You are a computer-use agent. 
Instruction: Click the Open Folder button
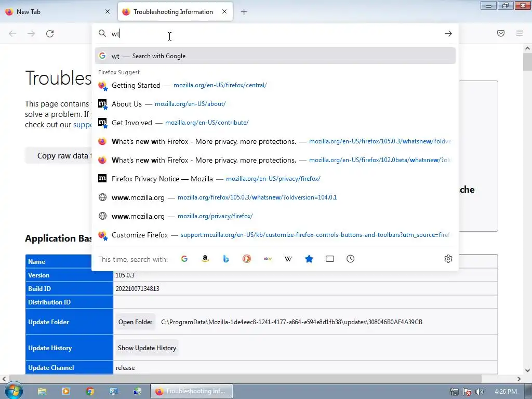pos(136,322)
